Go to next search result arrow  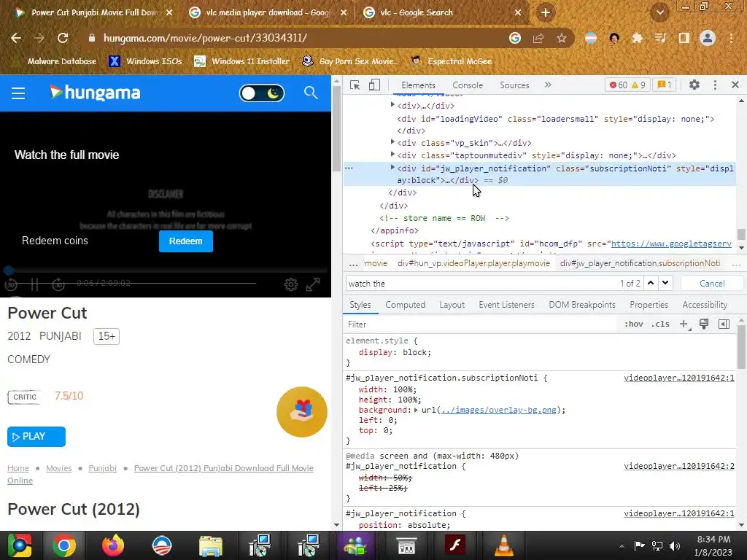tap(665, 283)
